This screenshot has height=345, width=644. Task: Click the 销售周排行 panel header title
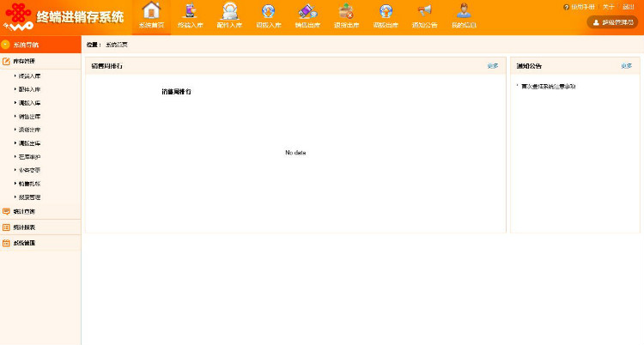coord(106,66)
